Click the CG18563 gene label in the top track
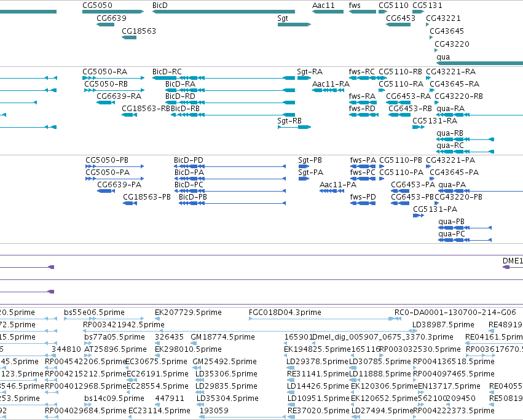523x420 pixels. tap(139, 31)
